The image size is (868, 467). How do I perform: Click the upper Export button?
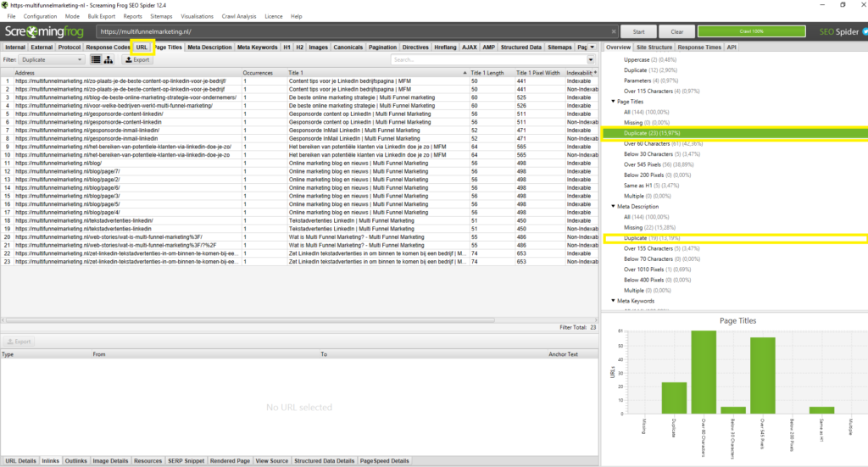click(136, 60)
